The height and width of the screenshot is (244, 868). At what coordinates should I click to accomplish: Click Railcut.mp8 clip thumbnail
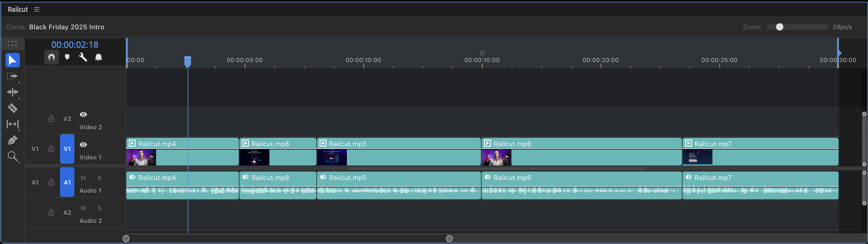point(254,157)
